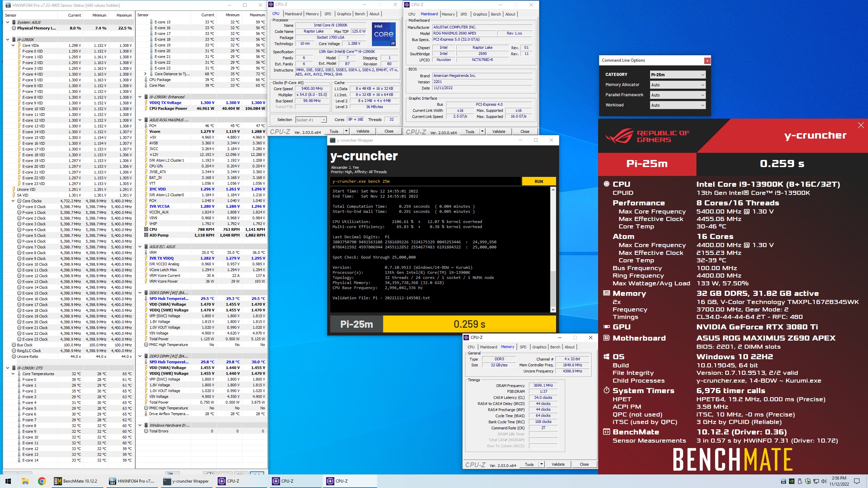Image resolution: width=868 pixels, height=488 pixels.
Task: Open Bench tab in CPU-Z processor window
Action: click(x=360, y=14)
